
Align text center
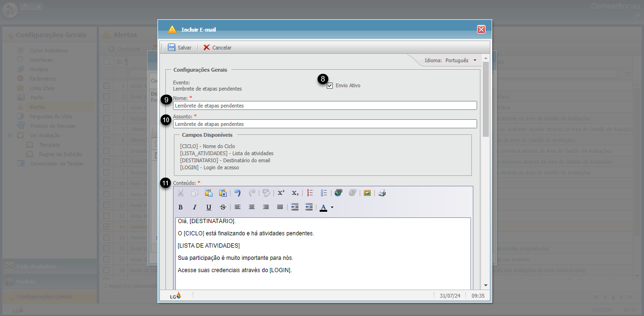pyautogui.click(x=252, y=207)
